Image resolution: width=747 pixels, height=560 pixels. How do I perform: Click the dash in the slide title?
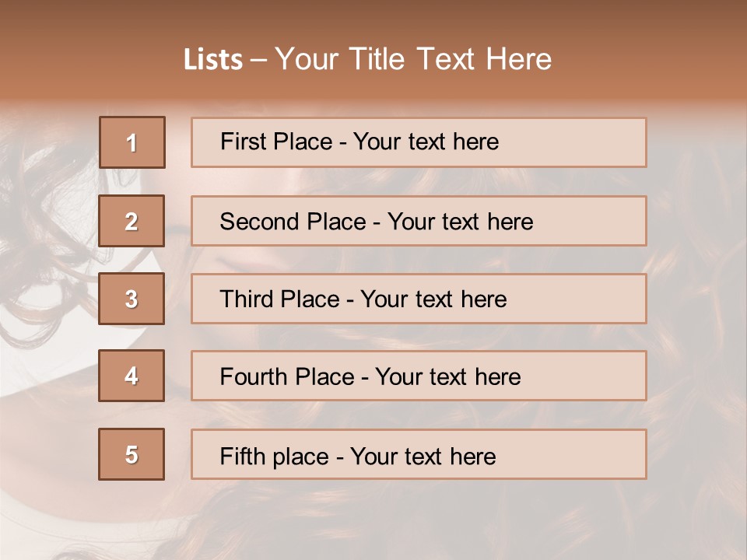point(259,60)
